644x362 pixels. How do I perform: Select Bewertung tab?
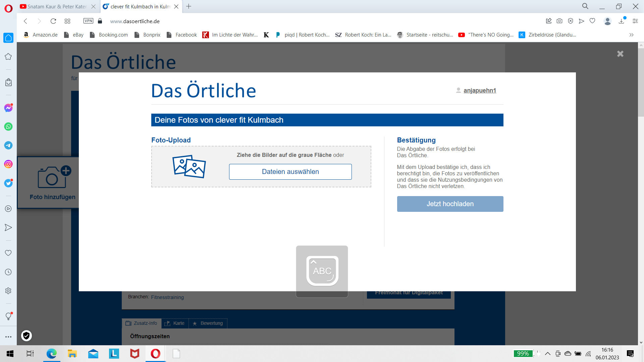click(x=208, y=323)
